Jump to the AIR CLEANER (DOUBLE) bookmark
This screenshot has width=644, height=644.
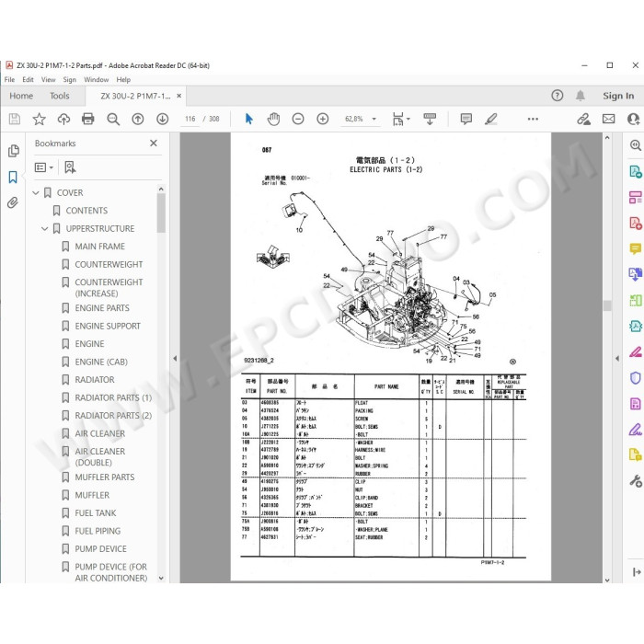tap(99, 457)
